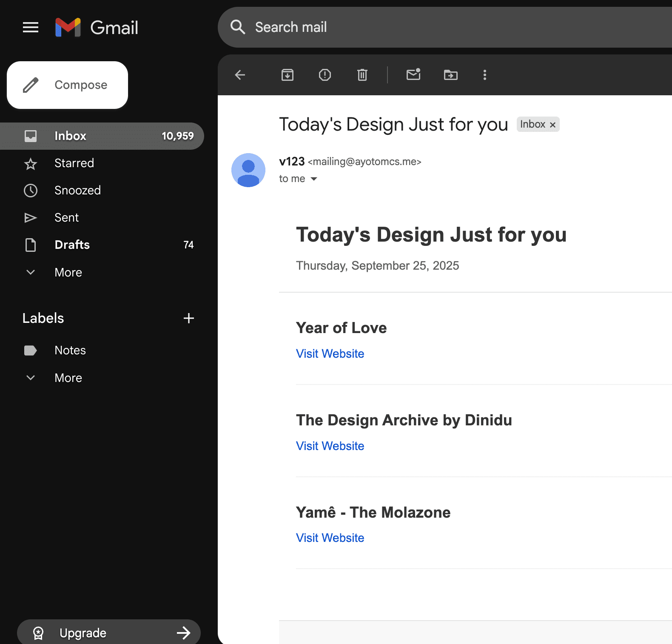Open the main menu hamburger icon

coord(31,28)
